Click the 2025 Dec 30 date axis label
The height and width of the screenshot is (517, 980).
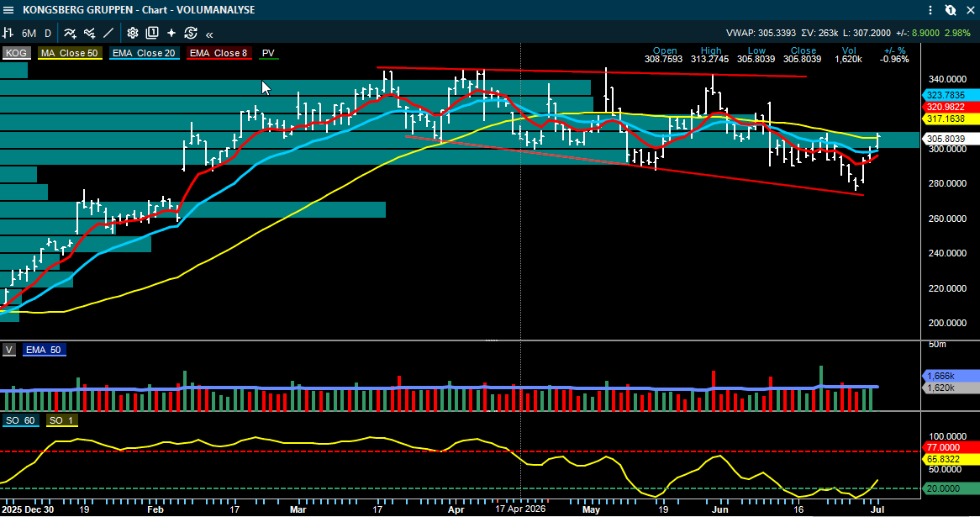point(27,509)
